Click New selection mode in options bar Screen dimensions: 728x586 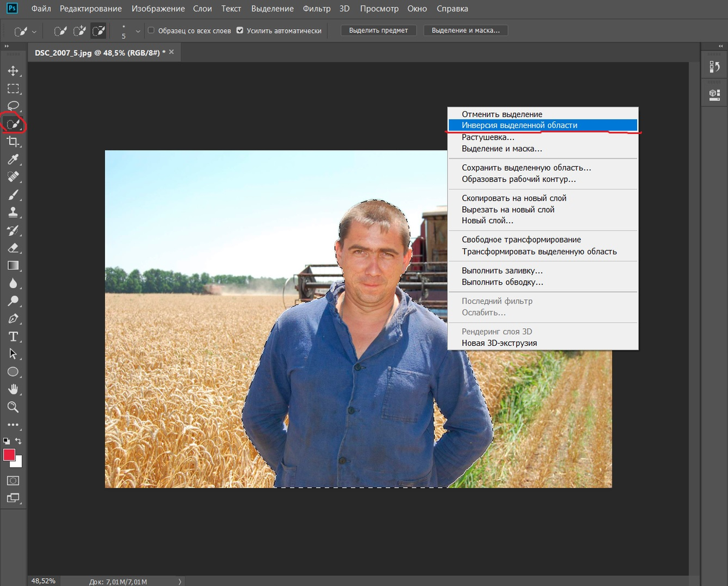(61, 30)
